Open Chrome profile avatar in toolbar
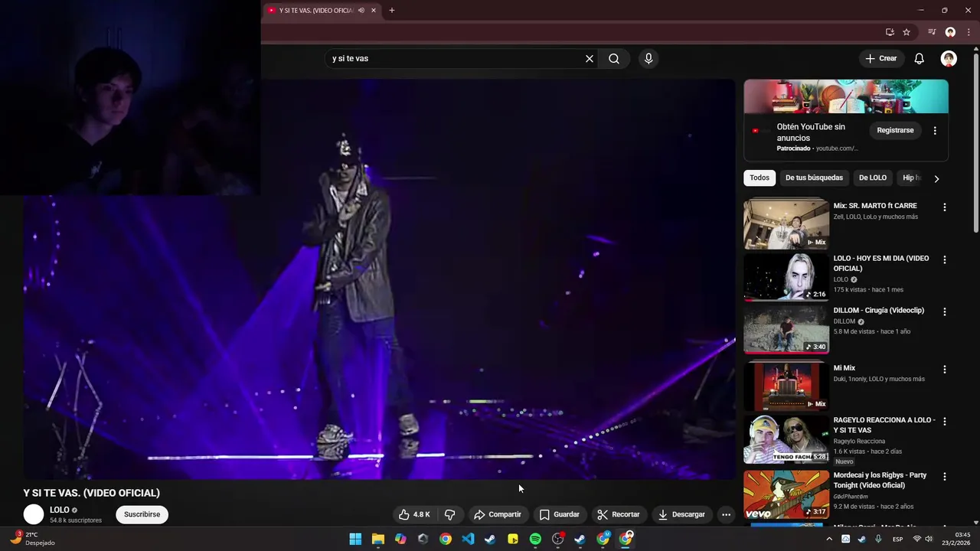 point(950,32)
